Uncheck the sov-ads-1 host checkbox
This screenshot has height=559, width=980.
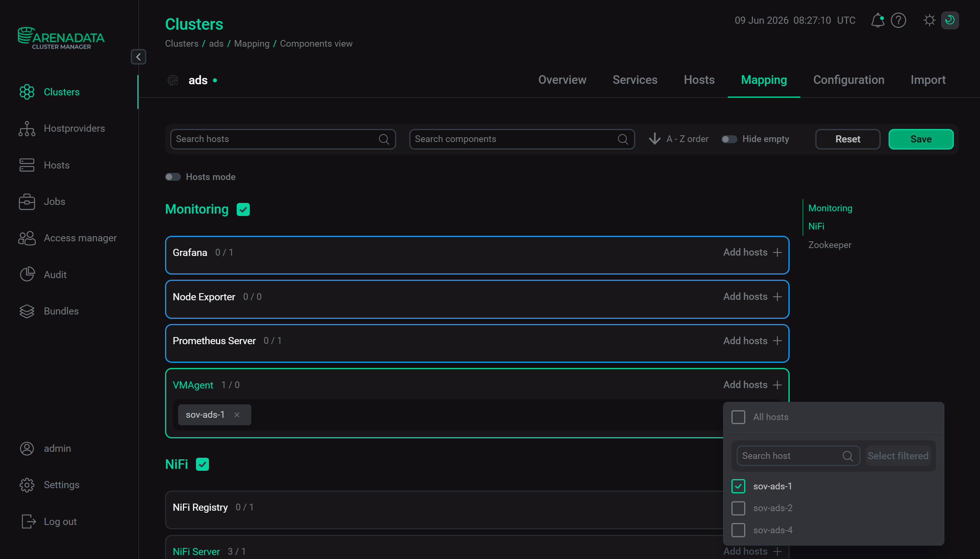tap(738, 486)
